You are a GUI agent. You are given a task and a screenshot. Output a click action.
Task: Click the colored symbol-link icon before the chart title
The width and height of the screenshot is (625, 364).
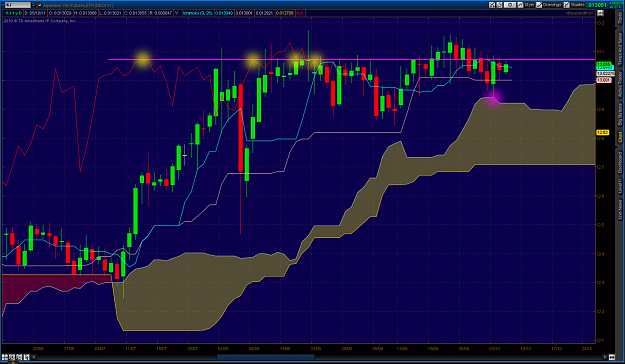coord(39,5)
